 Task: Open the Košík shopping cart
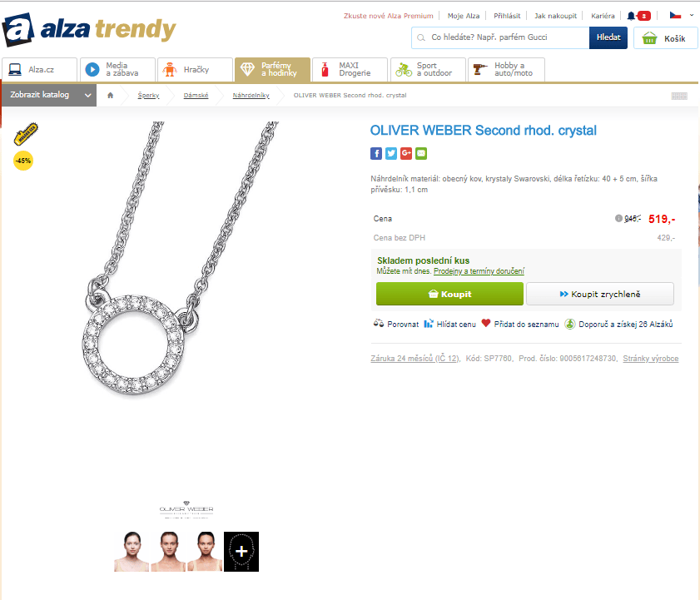click(665, 38)
